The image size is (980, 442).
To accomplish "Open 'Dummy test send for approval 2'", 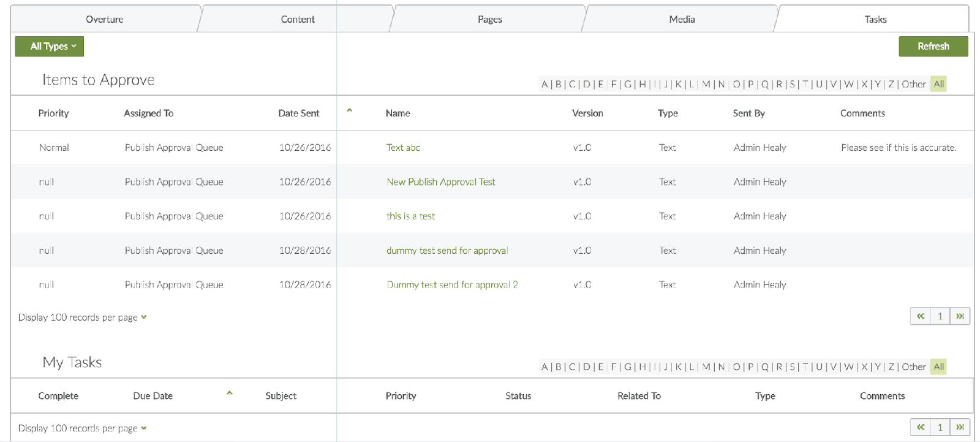I will tap(451, 285).
